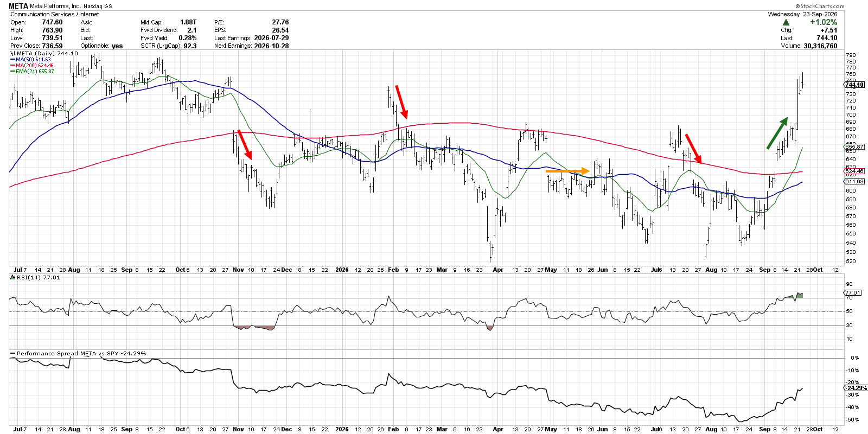
Task: Click the -10% label on performance axis
Action: coord(853,371)
